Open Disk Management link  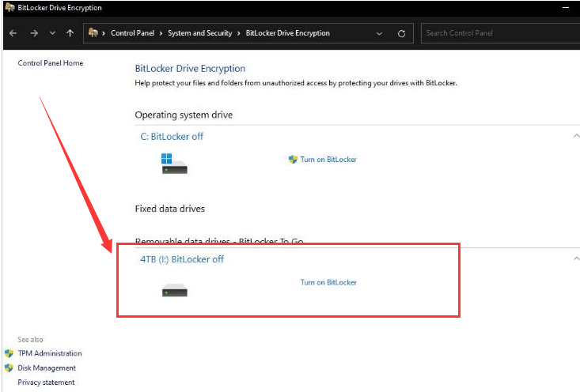point(47,368)
